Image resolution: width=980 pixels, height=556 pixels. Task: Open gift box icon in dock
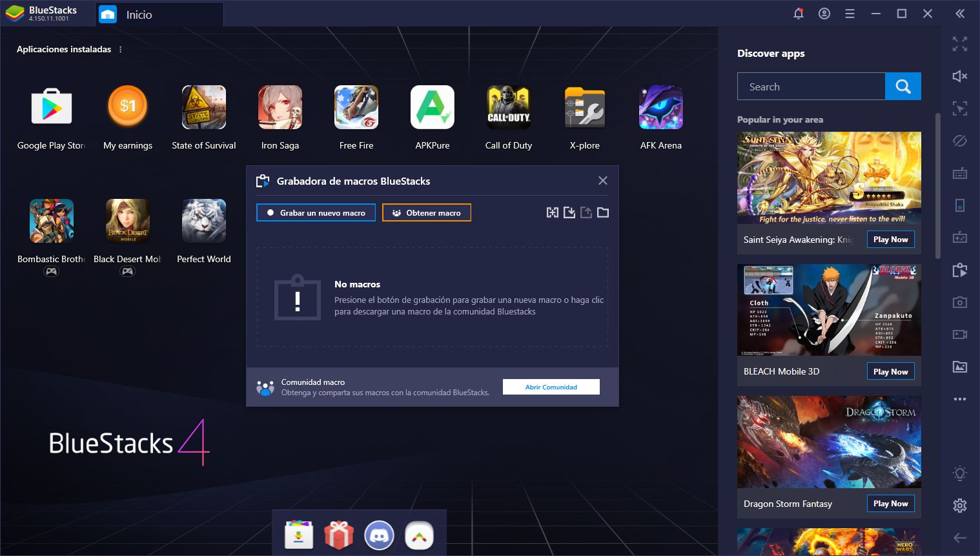(339, 535)
